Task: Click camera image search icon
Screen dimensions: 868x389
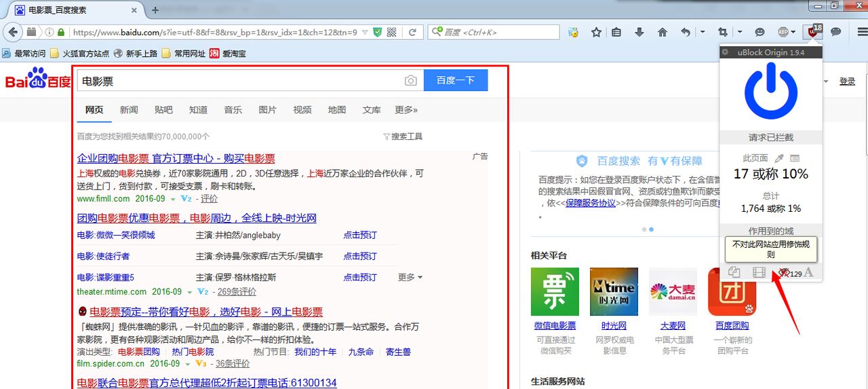Action: (411, 81)
